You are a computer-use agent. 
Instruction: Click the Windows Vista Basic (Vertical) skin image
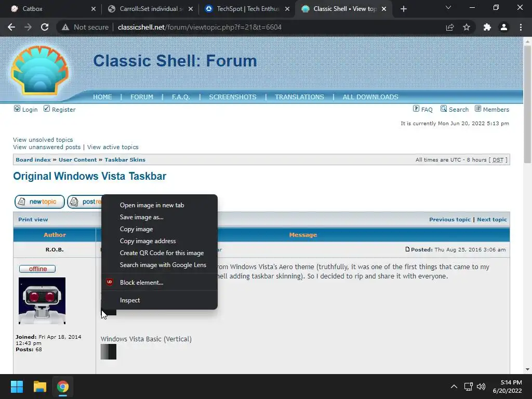pyautogui.click(x=109, y=352)
